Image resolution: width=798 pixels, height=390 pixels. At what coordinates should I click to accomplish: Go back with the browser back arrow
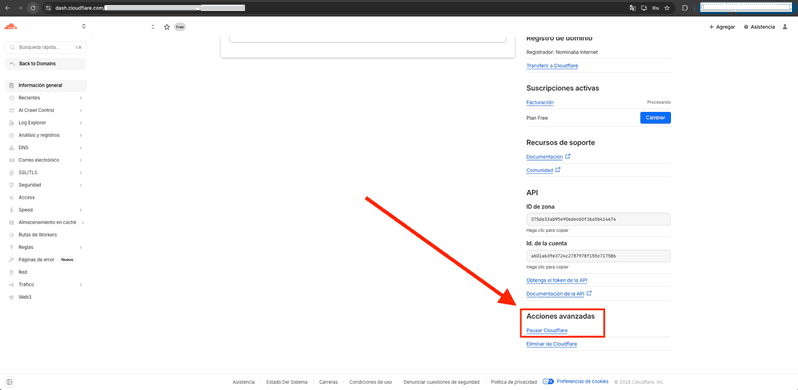tap(7, 8)
